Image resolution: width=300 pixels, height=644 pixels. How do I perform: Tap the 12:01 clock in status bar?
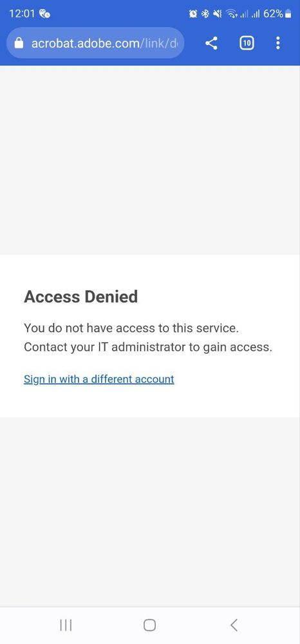tap(22, 14)
